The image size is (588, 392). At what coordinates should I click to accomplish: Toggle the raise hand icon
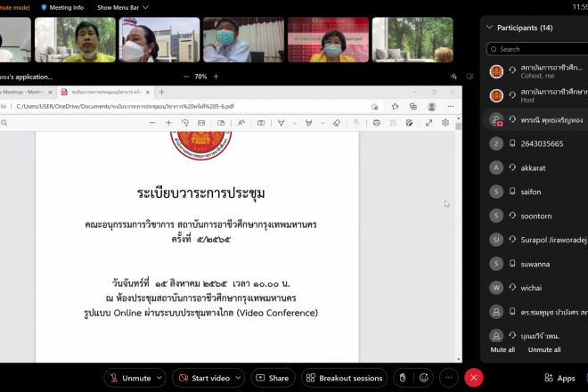403,378
